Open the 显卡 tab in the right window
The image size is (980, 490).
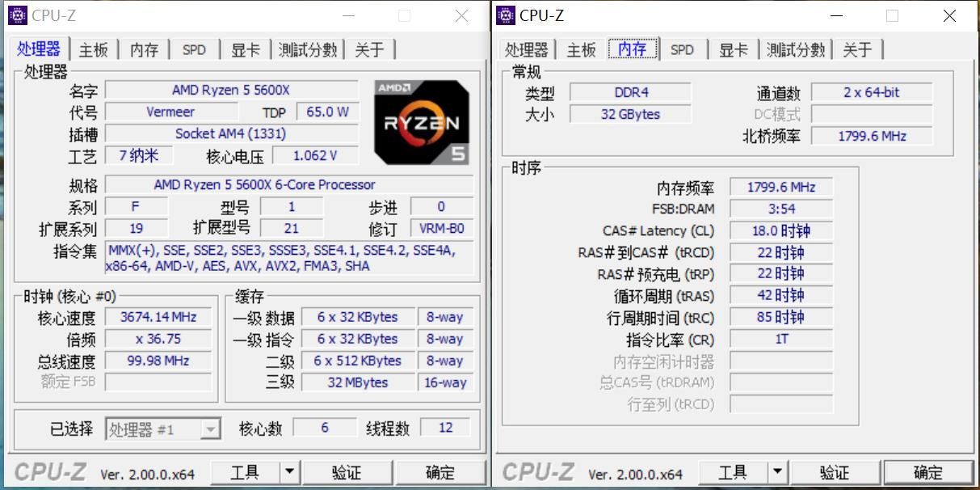click(732, 49)
